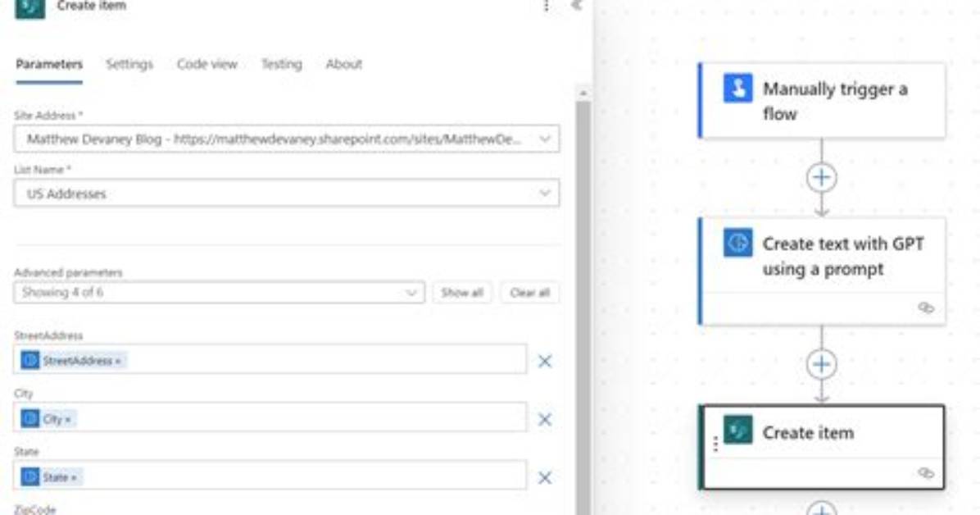Viewport: 980px width, 515px height.
Task: Click the StreetAddress dynamic content token icon
Action: (x=30, y=361)
